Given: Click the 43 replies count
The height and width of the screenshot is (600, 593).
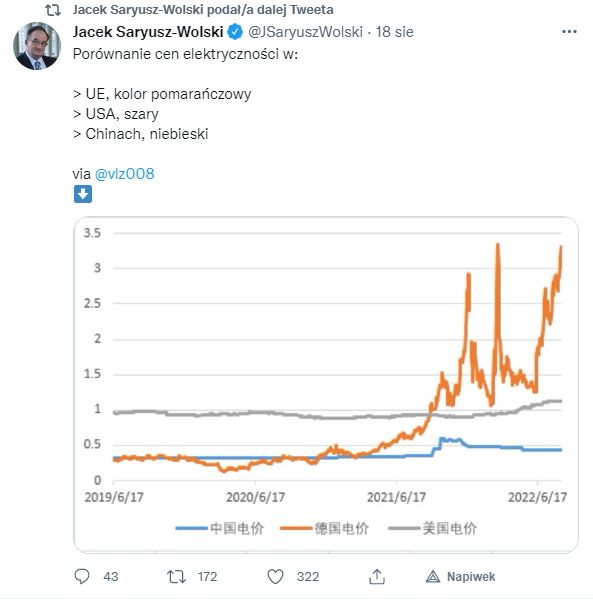Looking at the screenshot, I should 111,577.
